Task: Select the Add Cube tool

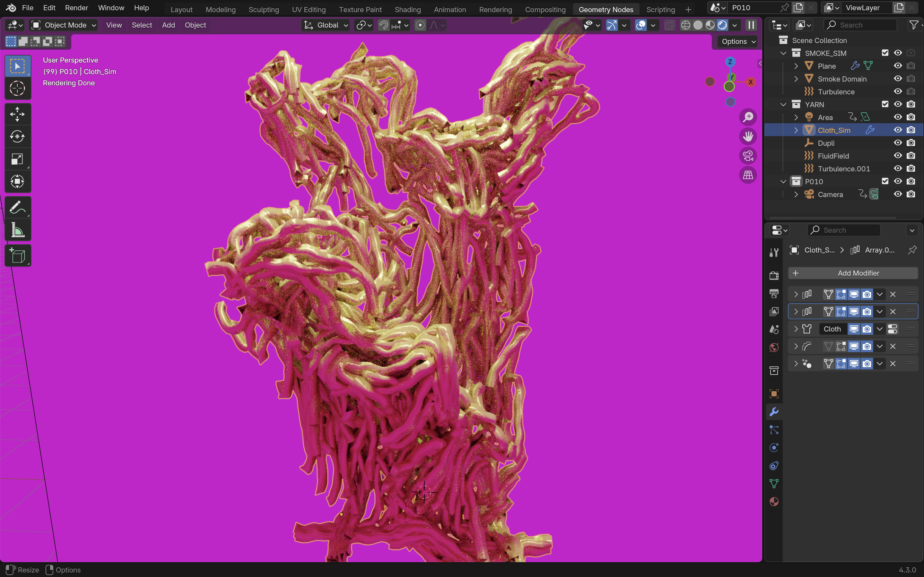Action: pyautogui.click(x=18, y=256)
